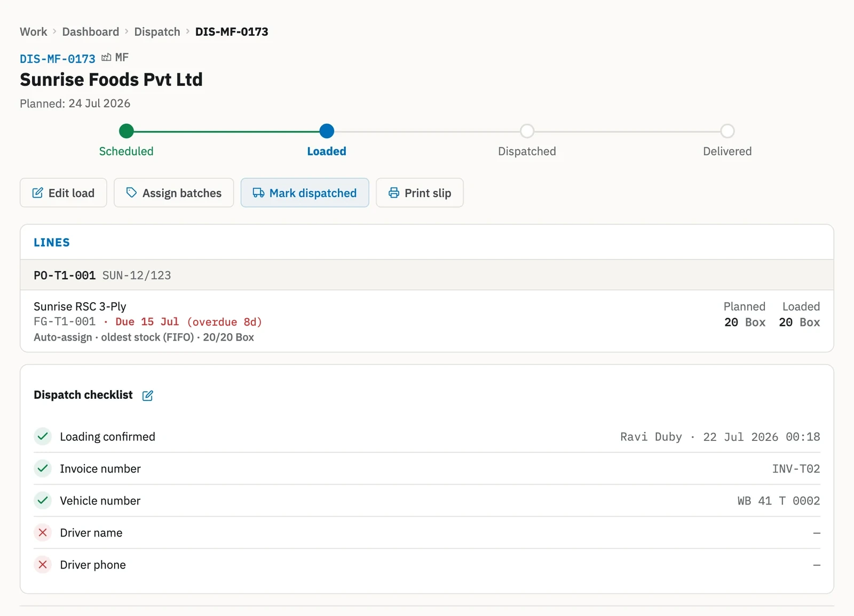The height and width of the screenshot is (616, 854).
Task: Click the Dispatched stage circle
Action: click(x=527, y=131)
